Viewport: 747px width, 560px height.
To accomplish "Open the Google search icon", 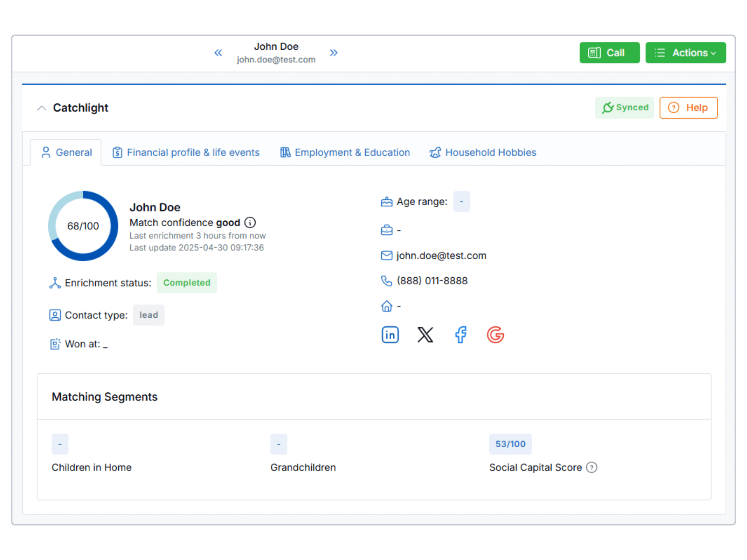I will pos(495,334).
